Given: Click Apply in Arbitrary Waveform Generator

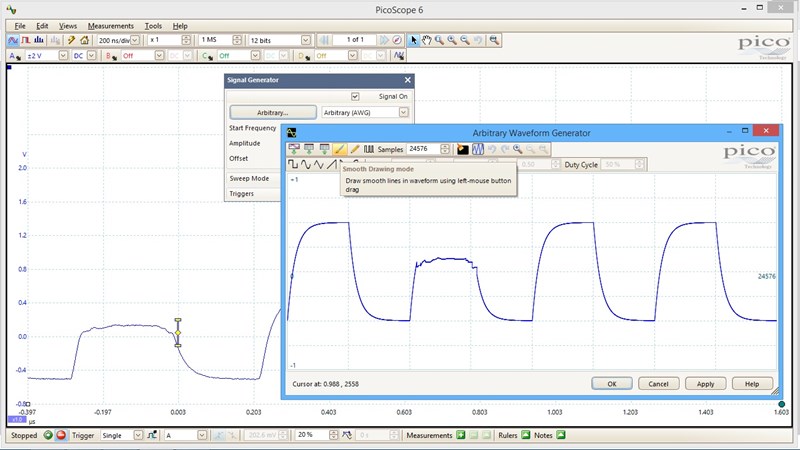Looking at the screenshot, I should pyautogui.click(x=706, y=384).
